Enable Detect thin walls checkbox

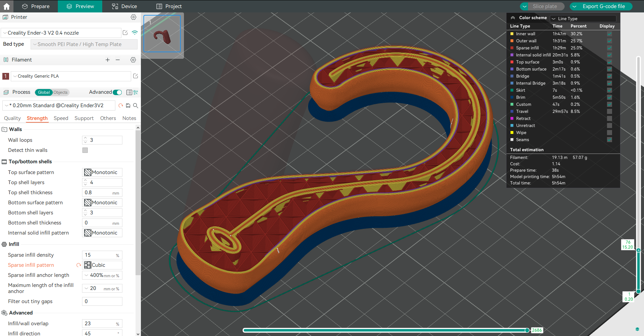click(85, 150)
